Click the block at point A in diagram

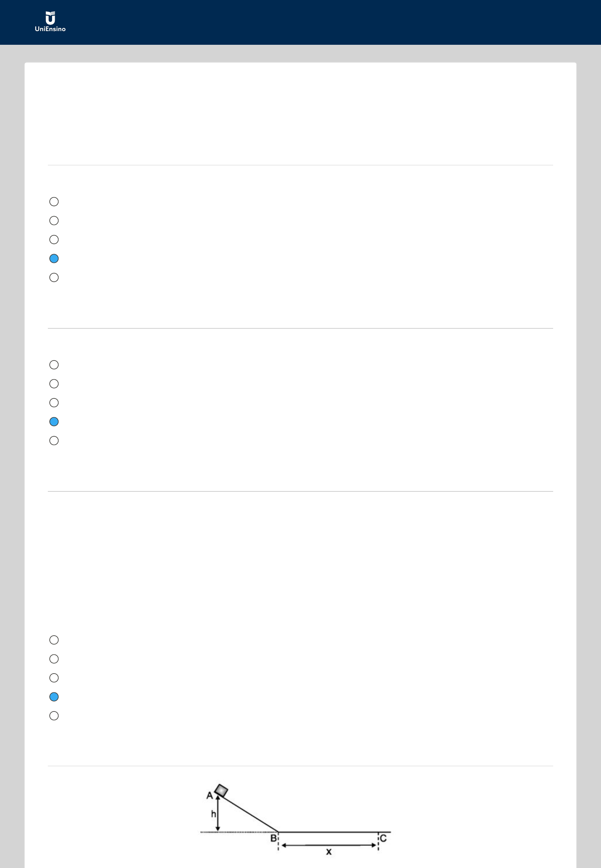pyautogui.click(x=221, y=790)
